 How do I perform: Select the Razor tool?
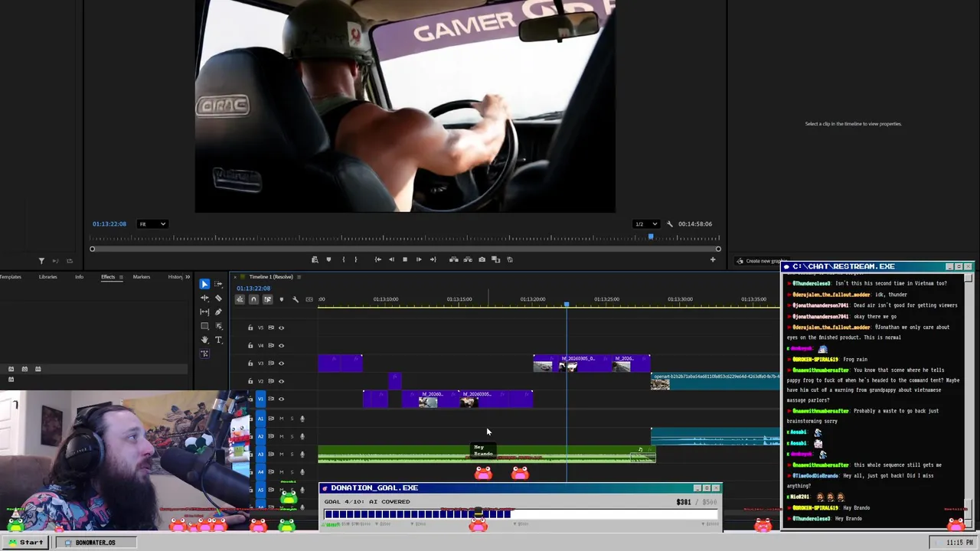(218, 298)
